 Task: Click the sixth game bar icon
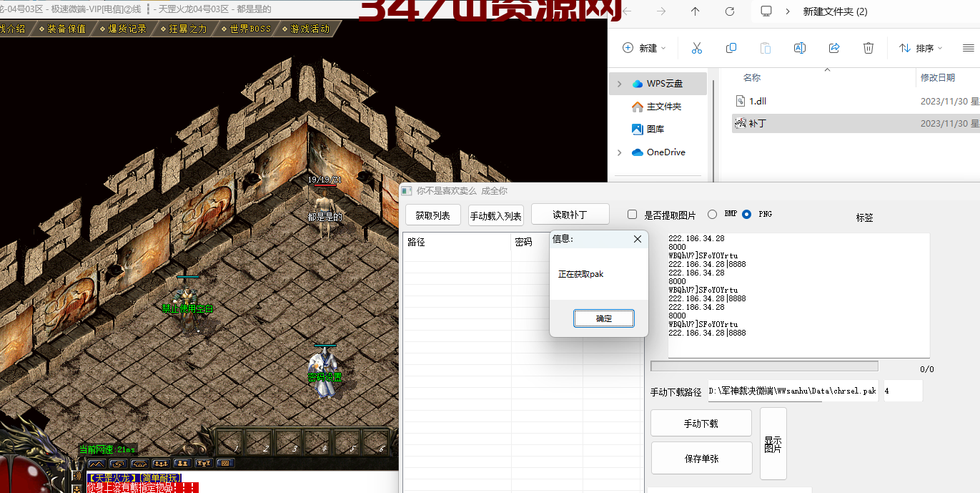204,463
